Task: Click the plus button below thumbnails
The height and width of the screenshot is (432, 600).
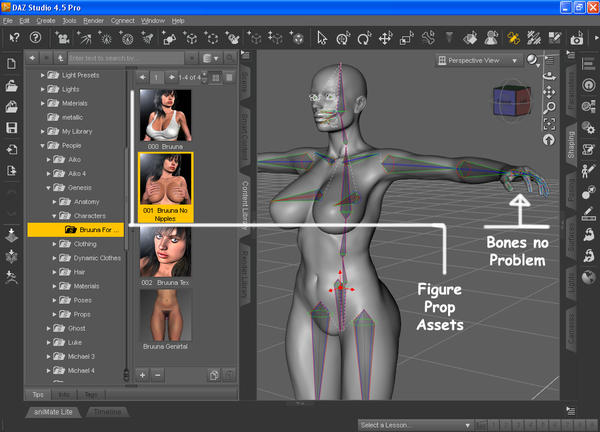Action: (142, 375)
